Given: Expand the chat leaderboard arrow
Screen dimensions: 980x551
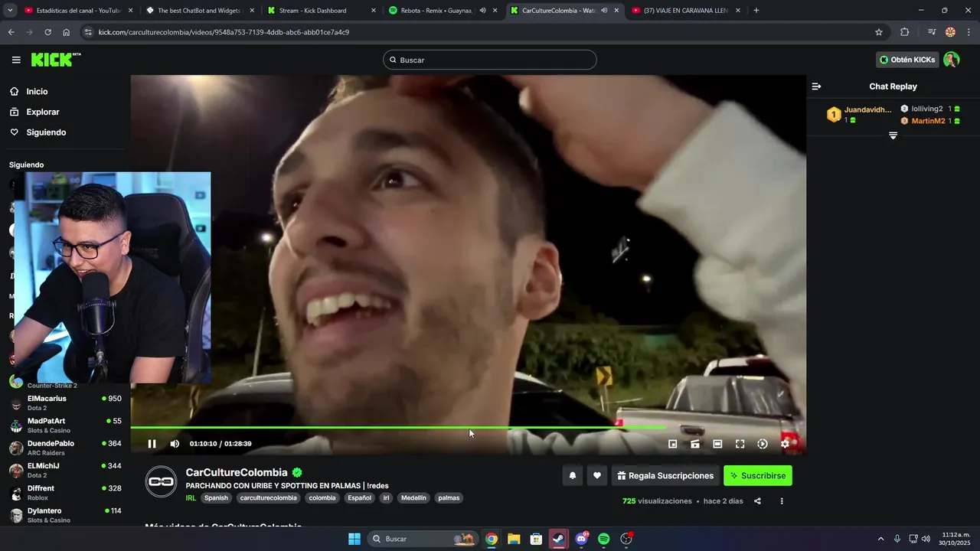Looking at the screenshot, I should [x=893, y=135].
